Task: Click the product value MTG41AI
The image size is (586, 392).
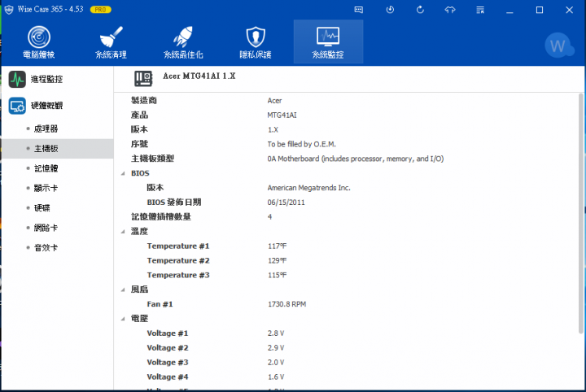Action: [x=282, y=115]
